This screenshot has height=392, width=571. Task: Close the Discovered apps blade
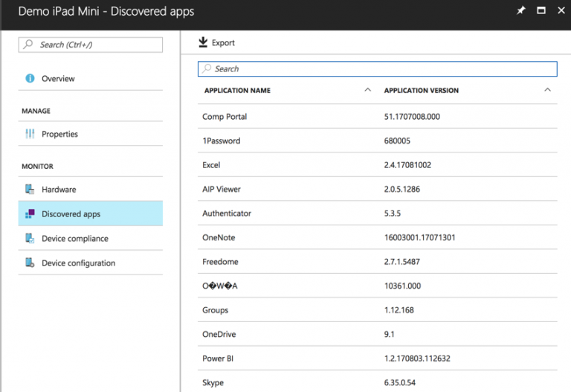[x=561, y=10]
